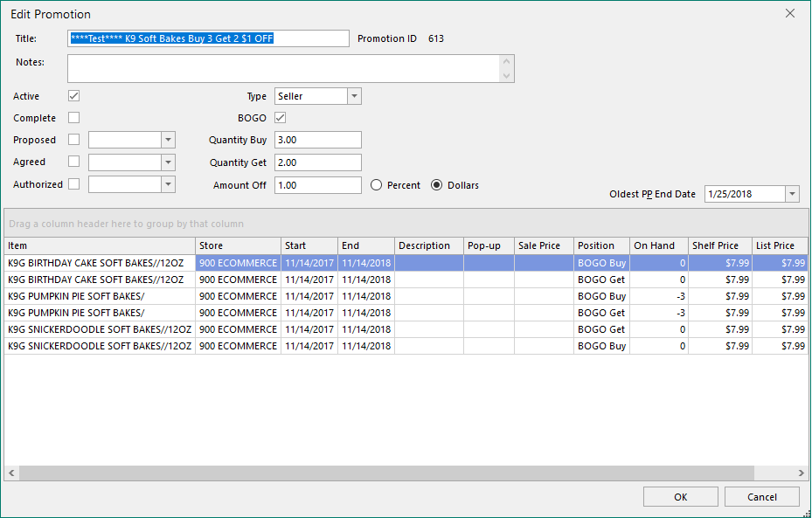Click the Oldest PP End Date value 1/25/2018
This screenshot has height=518, width=812.
(730, 194)
